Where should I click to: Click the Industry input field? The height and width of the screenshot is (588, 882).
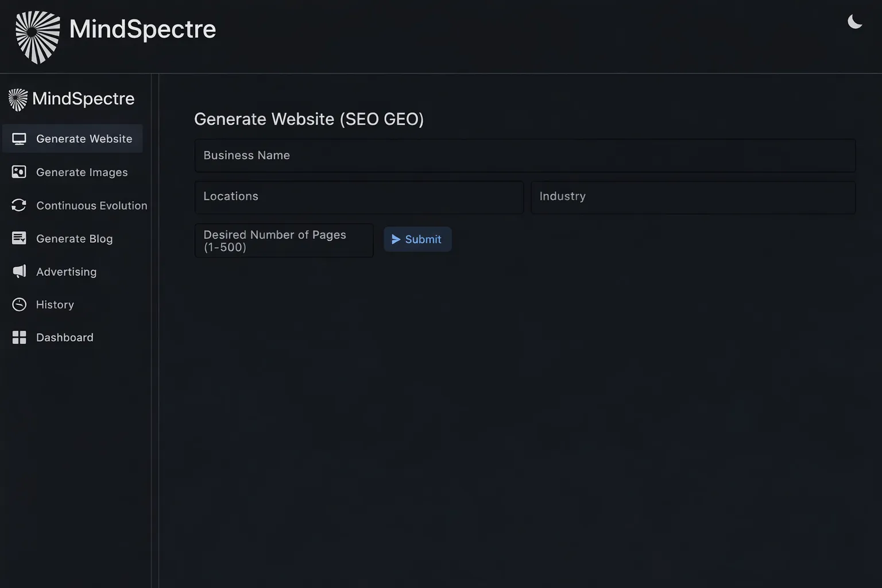point(693,197)
